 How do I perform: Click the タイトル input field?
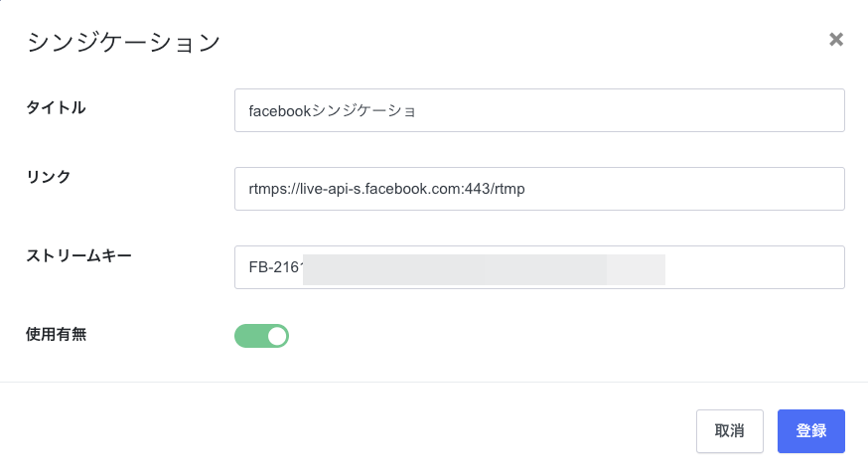coord(539,110)
